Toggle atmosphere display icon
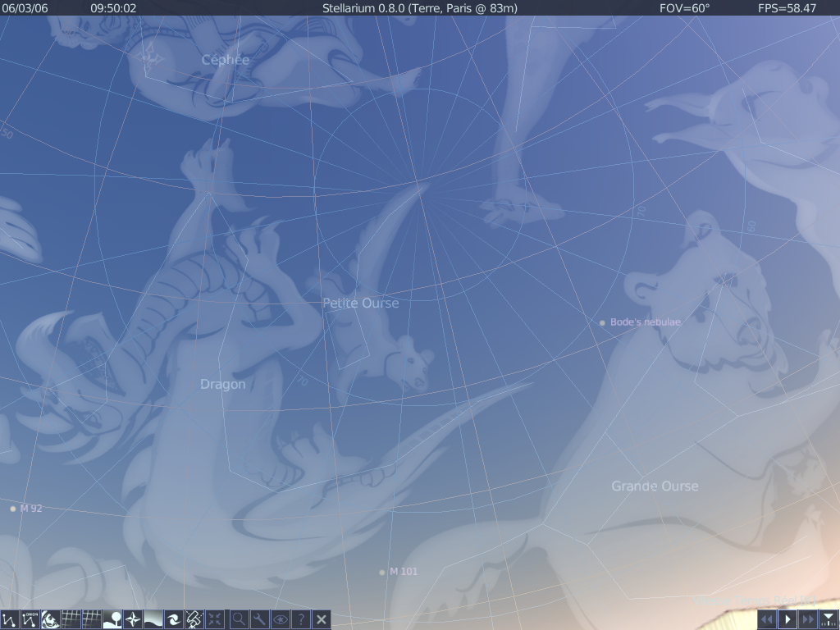The image size is (840, 630). [x=153, y=620]
